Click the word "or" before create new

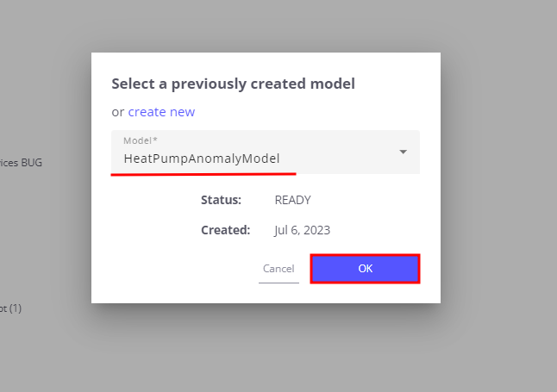click(118, 112)
